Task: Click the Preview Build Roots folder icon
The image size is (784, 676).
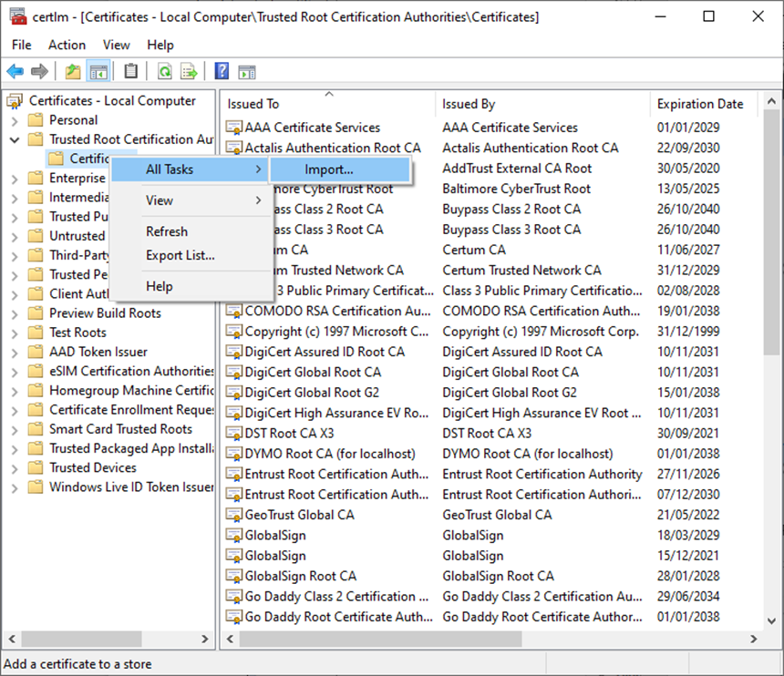Action: pos(36,313)
